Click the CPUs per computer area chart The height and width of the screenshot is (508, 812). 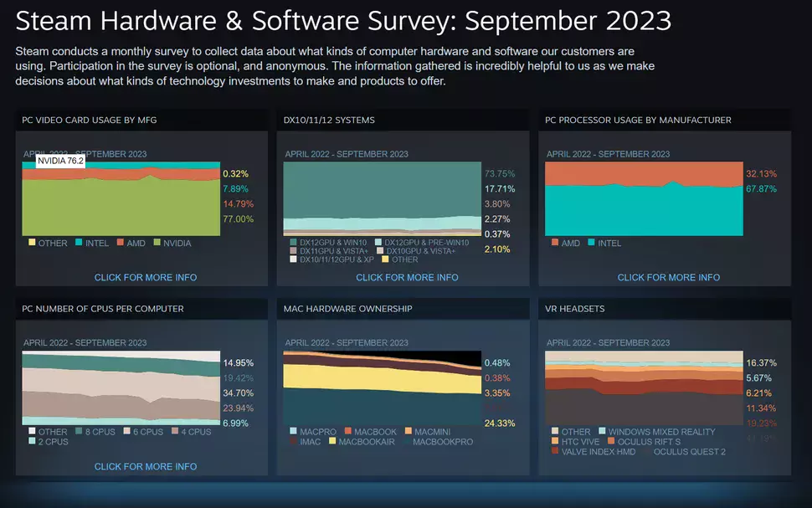point(121,387)
